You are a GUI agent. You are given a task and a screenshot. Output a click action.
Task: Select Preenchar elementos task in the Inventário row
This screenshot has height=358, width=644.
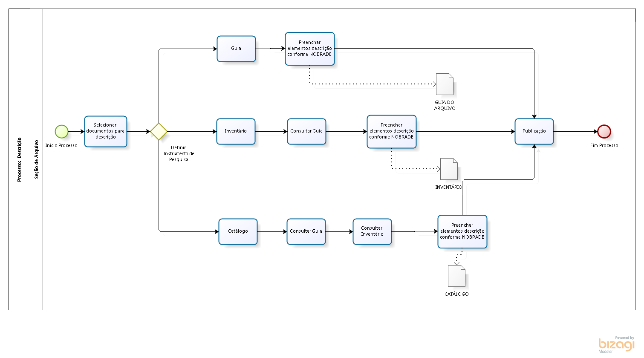pos(392,131)
